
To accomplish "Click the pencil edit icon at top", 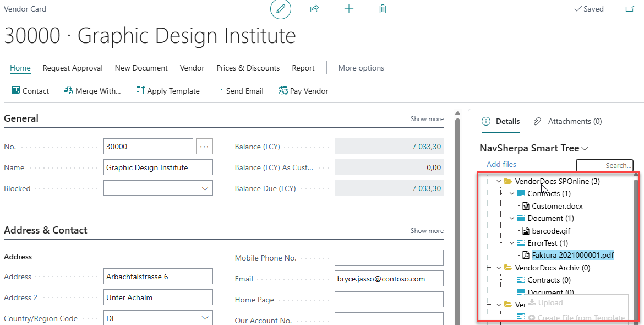I will tap(281, 9).
